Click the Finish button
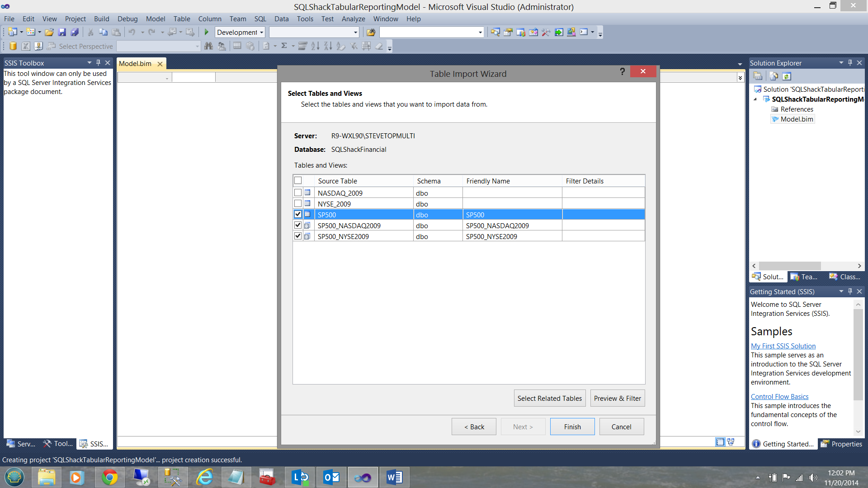 572,427
